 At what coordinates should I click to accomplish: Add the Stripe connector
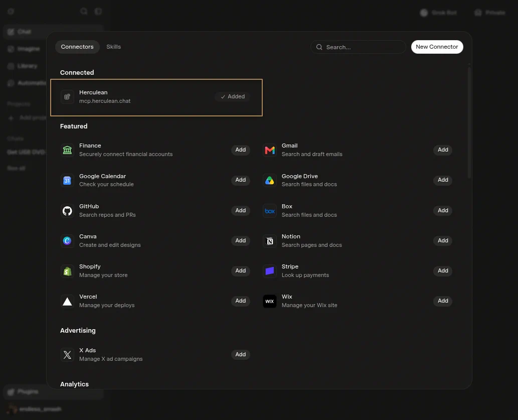(443, 270)
